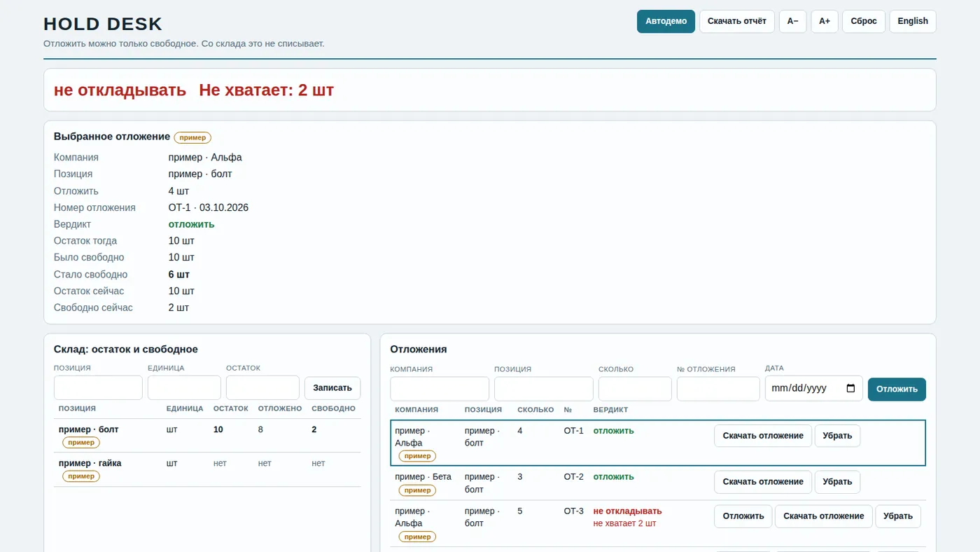Screen dimensions: 980x552
Task: Focus the Позиция field in the Отложения form
Action: coord(544,389)
